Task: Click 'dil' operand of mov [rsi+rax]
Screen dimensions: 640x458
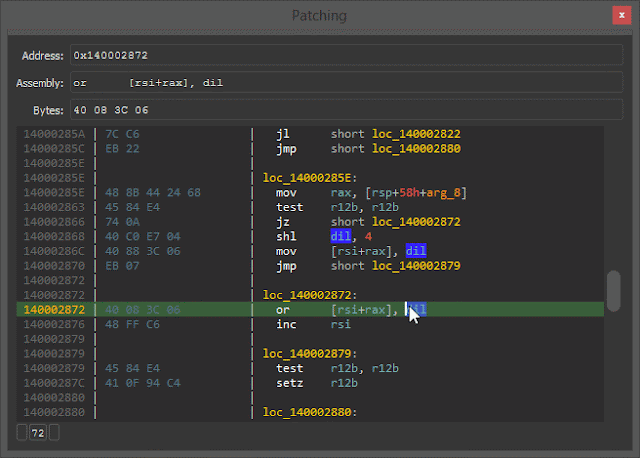Action: point(416,251)
